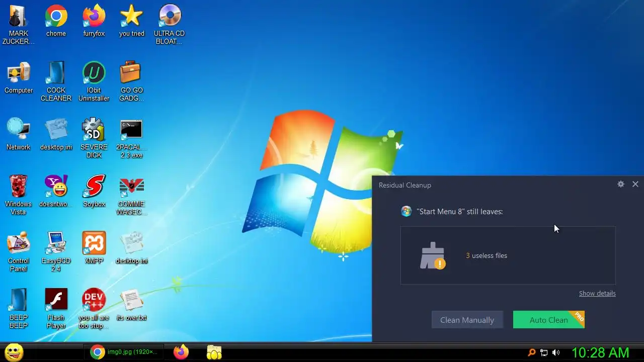This screenshot has height=362, width=644.
Task: Click the green Auto Clean button
Action: point(549,320)
